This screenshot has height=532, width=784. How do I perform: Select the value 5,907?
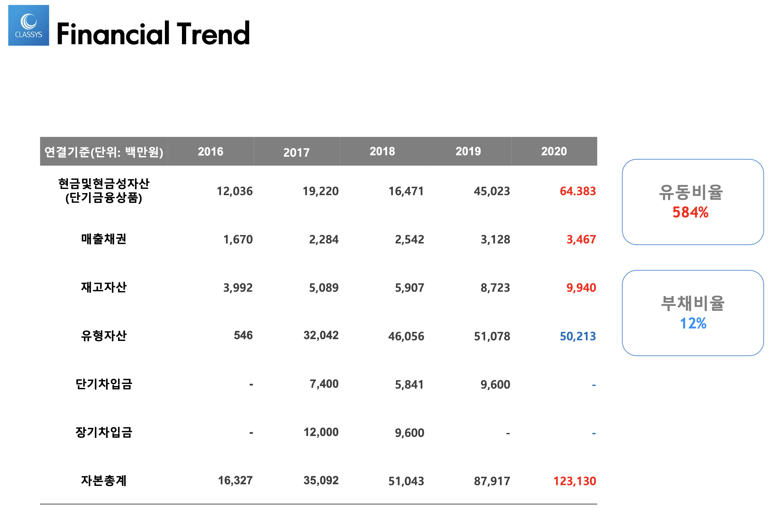[x=410, y=288]
